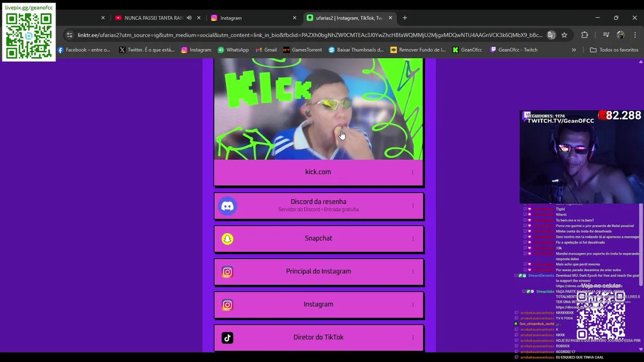Open the browser profile avatar
Viewport: 644px width, 362px height.
[x=620, y=35]
